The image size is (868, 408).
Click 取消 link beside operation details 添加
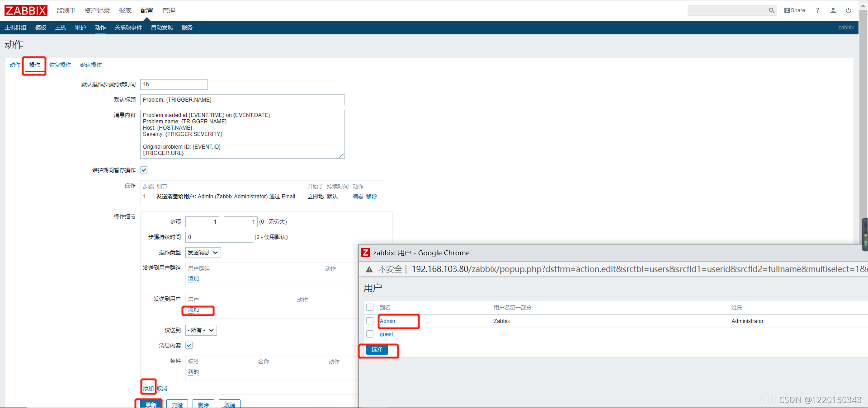(162, 389)
